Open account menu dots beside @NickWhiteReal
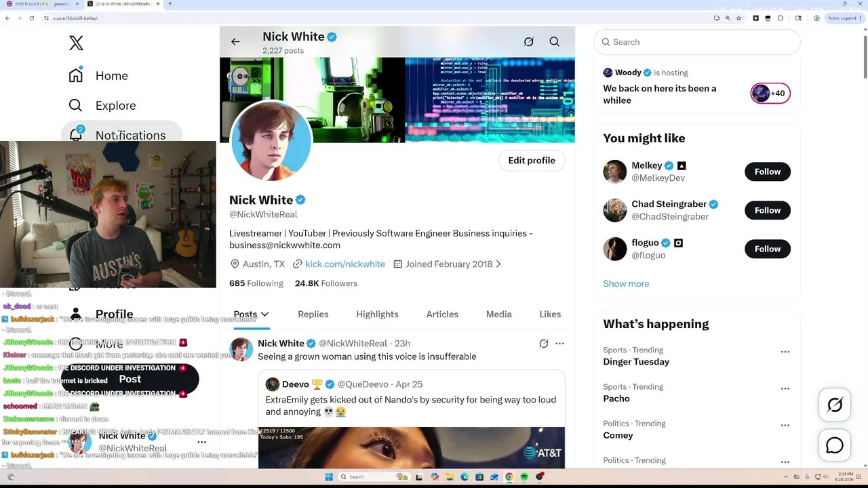This screenshot has width=868, height=488. [201, 442]
